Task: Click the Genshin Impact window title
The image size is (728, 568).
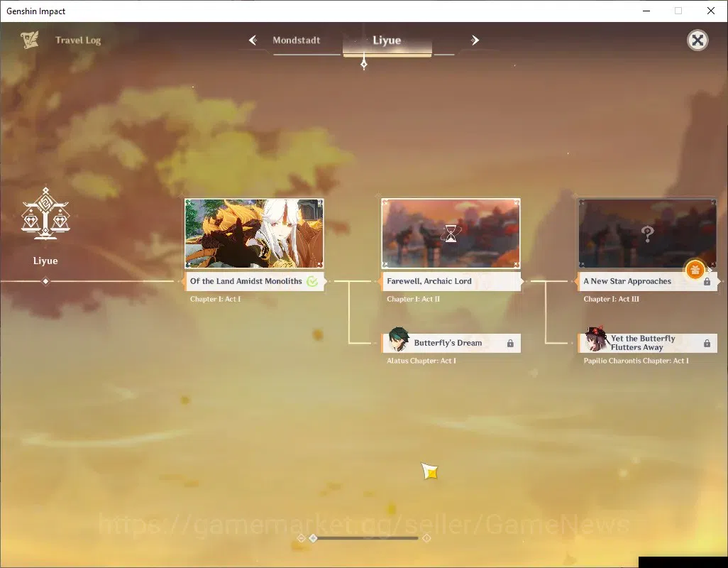Action: [35, 11]
